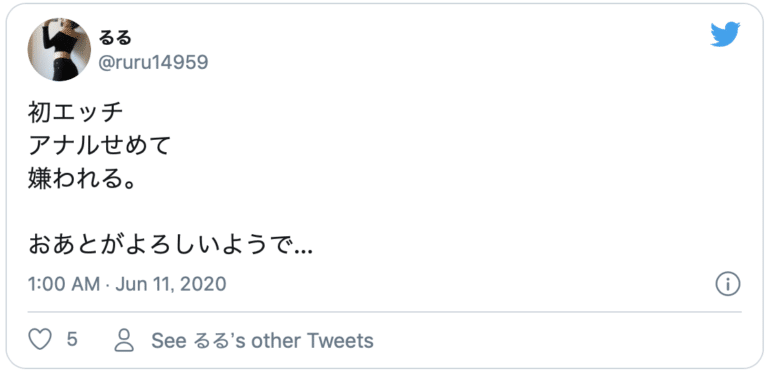Open the tweet info circle icon
The width and height of the screenshot is (768, 376).
728,284
